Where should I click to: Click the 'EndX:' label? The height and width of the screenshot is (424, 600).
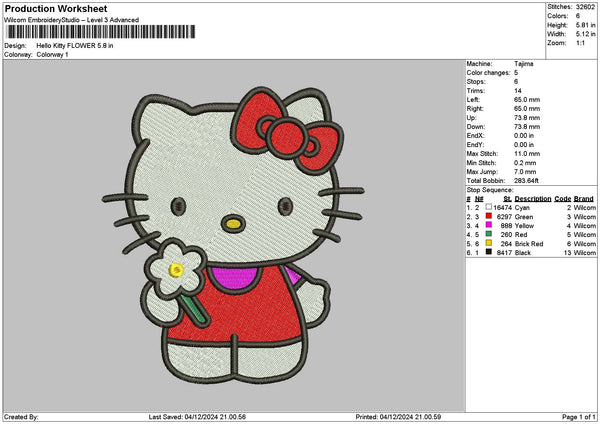tap(475, 136)
